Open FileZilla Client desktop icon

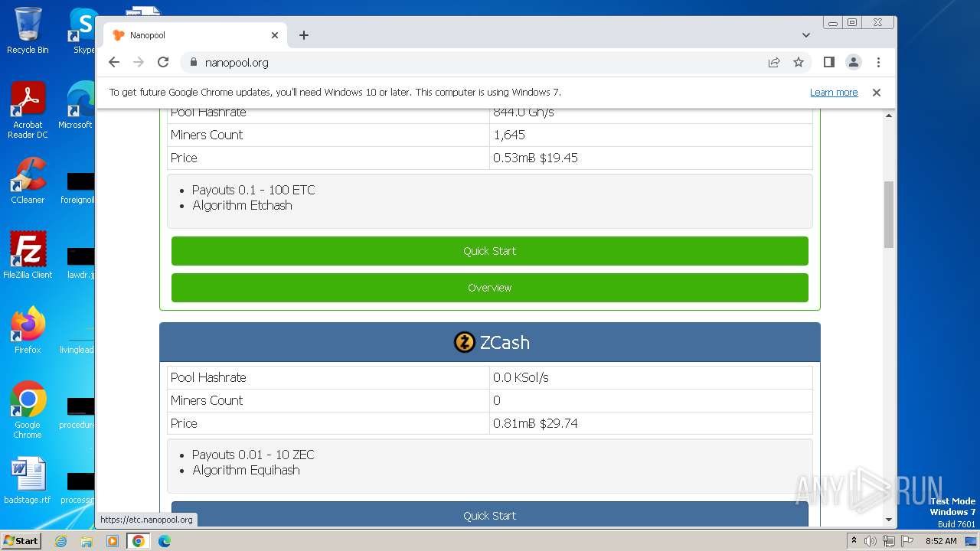(28, 256)
